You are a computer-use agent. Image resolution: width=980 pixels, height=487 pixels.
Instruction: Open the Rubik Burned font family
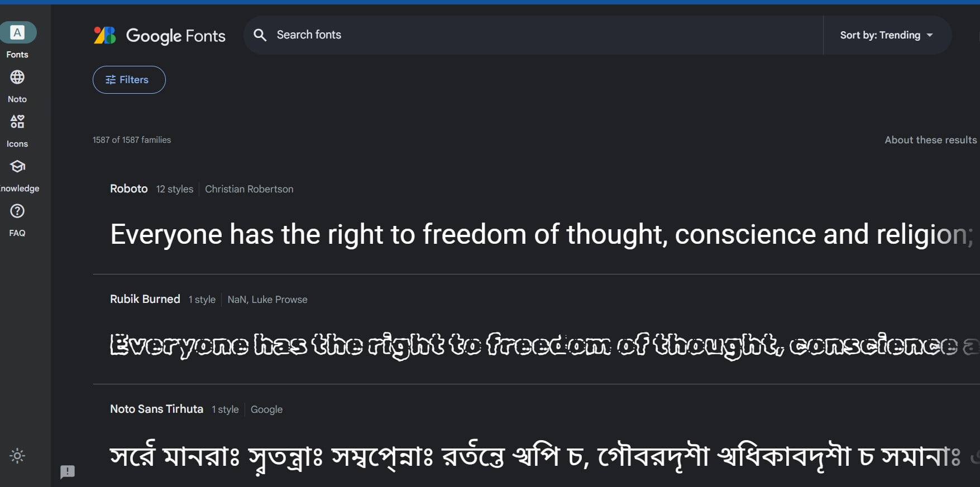[145, 299]
